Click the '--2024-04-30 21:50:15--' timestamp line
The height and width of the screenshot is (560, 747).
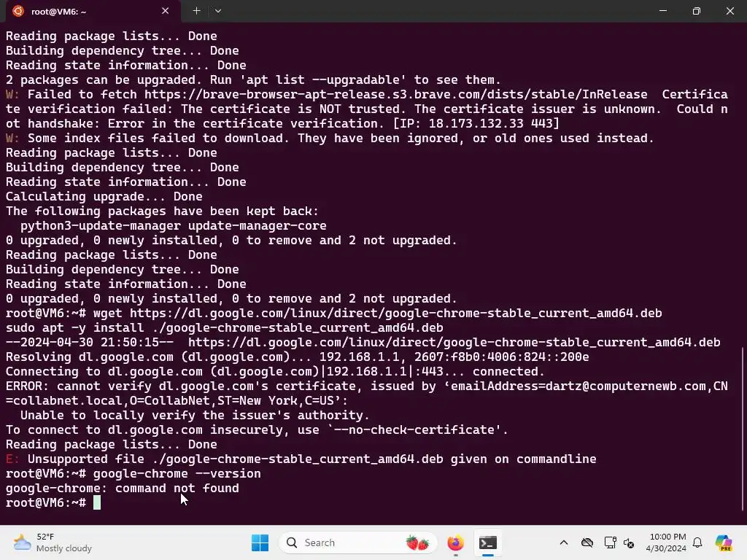tap(363, 342)
